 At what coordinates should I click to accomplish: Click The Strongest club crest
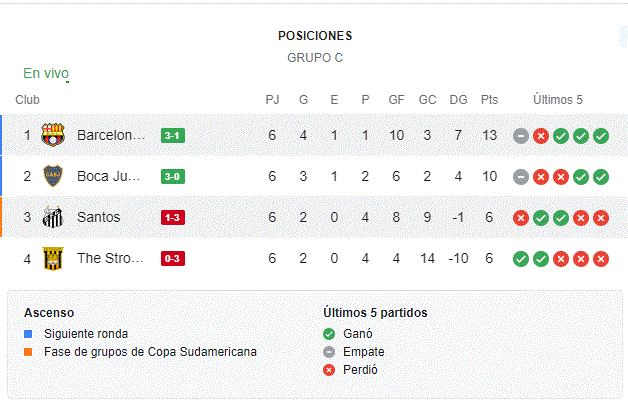(x=53, y=258)
